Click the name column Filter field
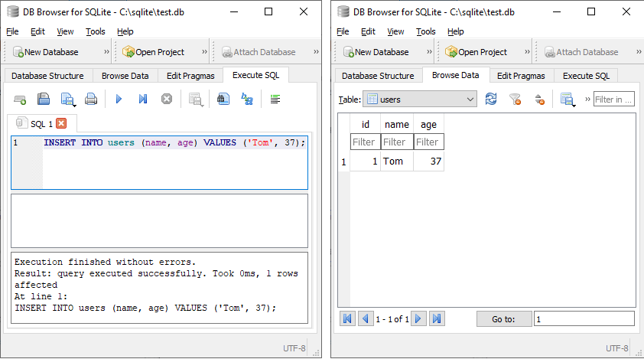Viewport: 644px width, 359px height. (x=397, y=142)
